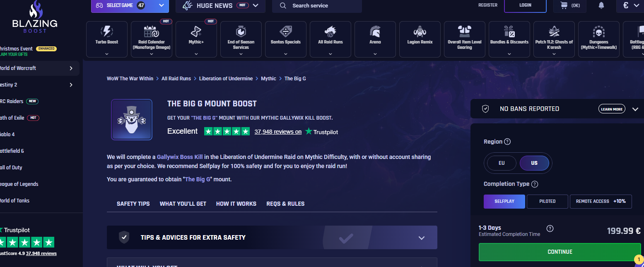Viewport: 644px width, 267px height.
Task: Open Santas Specials category icon
Action: [x=286, y=31]
